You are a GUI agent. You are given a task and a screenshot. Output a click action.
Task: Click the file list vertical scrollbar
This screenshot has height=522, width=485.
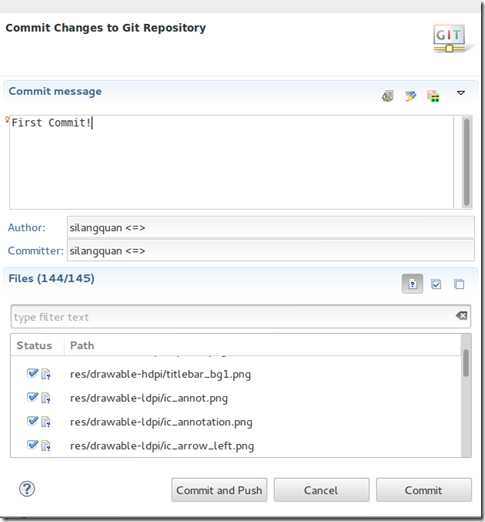[x=466, y=395]
